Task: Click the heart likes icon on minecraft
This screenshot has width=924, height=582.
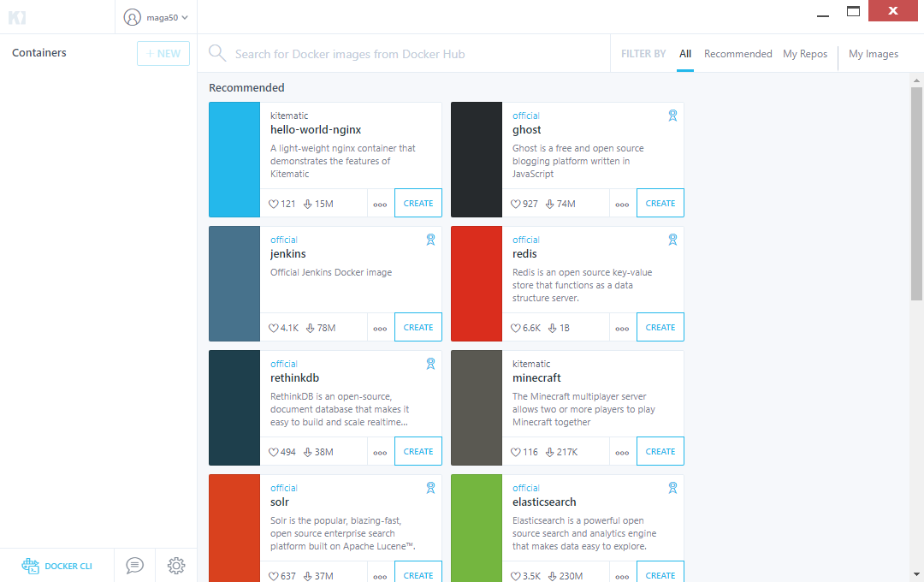Action: [516, 452]
